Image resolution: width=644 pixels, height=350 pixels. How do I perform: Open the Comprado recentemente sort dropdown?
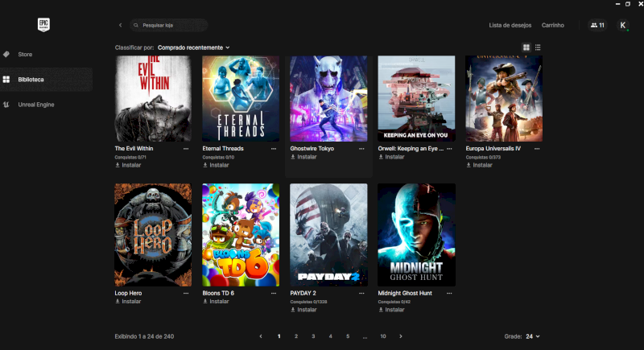193,47
